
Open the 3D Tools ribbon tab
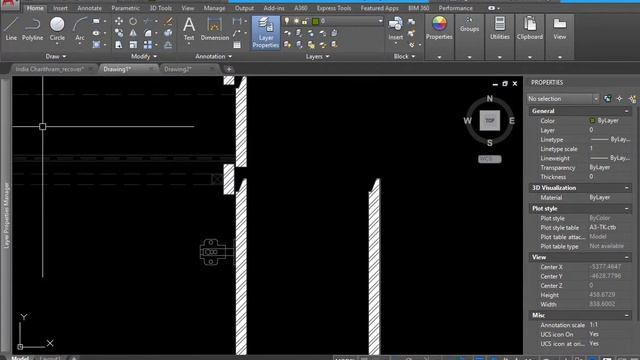point(160,8)
